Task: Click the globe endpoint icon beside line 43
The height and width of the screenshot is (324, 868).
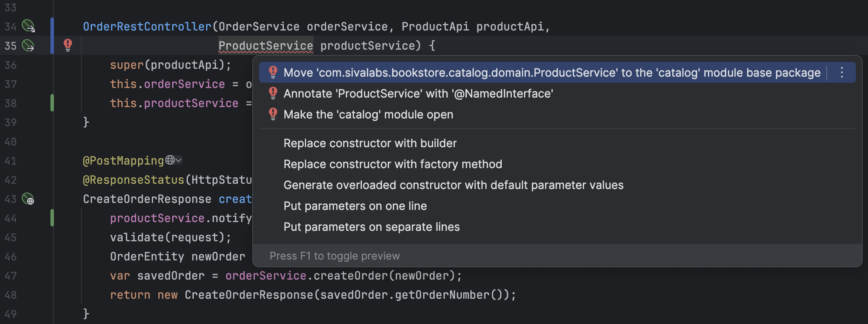Action: [29, 199]
